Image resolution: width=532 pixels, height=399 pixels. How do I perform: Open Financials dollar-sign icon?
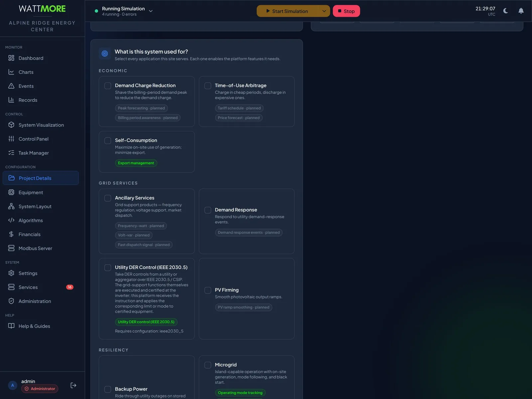tap(11, 234)
